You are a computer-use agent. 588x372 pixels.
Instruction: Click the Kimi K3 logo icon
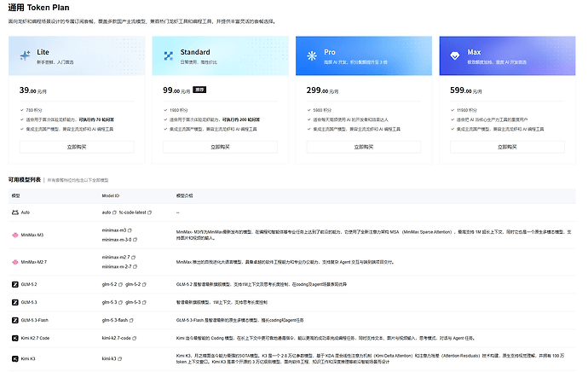click(x=15, y=359)
